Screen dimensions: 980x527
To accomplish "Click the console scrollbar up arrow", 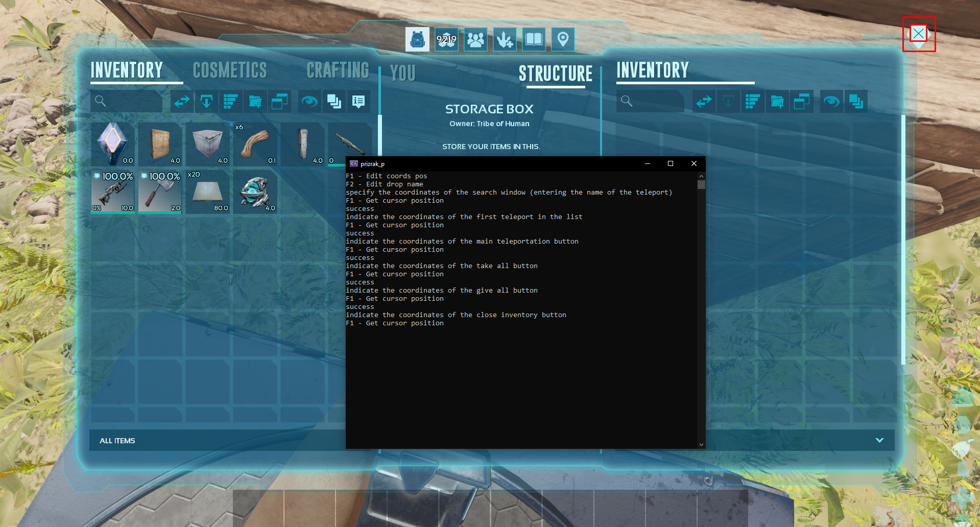I will coord(701,176).
